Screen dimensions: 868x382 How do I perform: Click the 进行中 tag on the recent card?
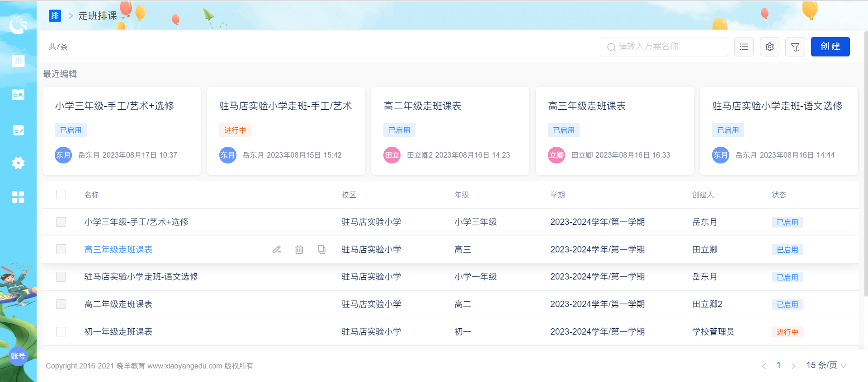[235, 130]
